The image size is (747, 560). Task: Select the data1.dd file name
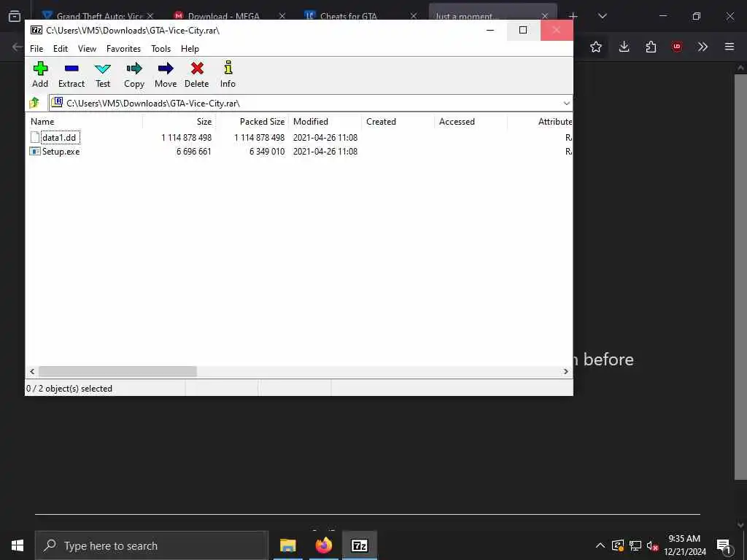59,138
